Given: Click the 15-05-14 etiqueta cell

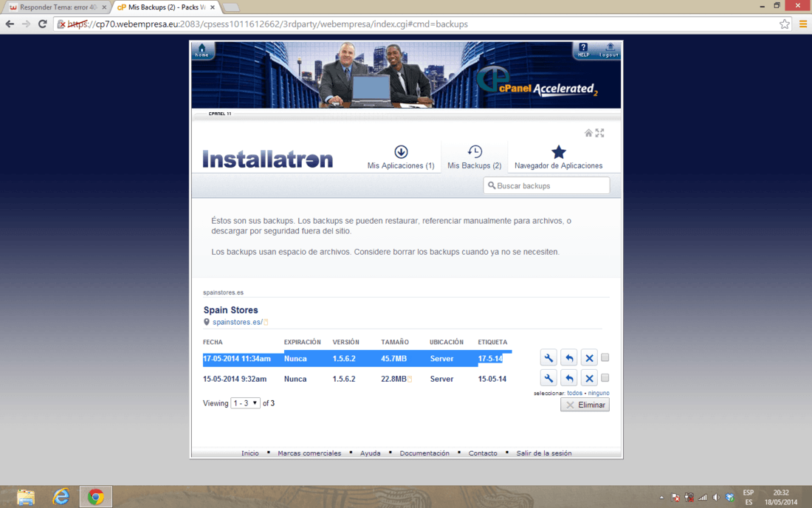Looking at the screenshot, I should (x=492, y=379).
